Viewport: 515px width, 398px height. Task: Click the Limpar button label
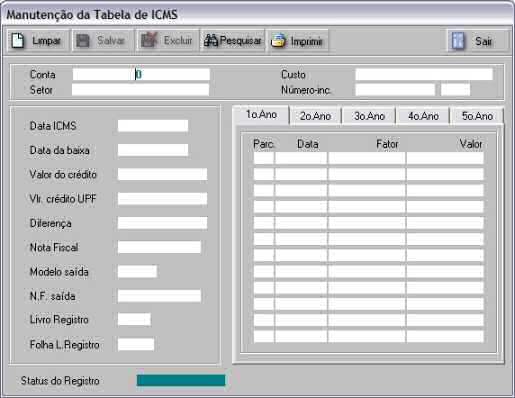(x=46, y=41)
